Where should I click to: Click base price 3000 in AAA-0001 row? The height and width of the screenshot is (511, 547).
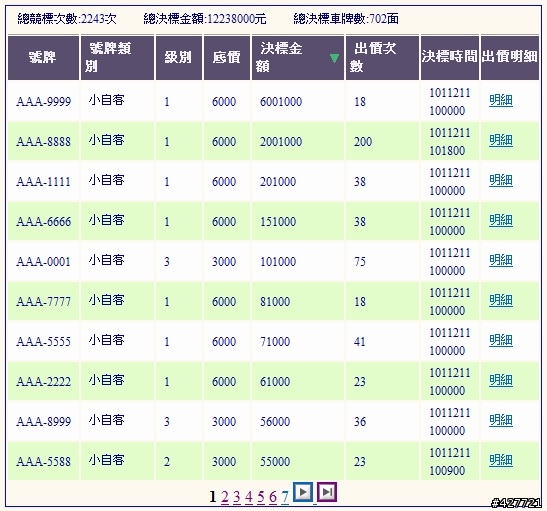tap(224, 262)
